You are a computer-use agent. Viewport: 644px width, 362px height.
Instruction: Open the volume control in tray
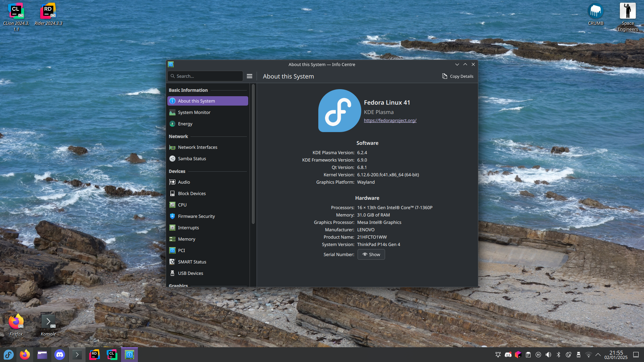[x=548, y=355]
